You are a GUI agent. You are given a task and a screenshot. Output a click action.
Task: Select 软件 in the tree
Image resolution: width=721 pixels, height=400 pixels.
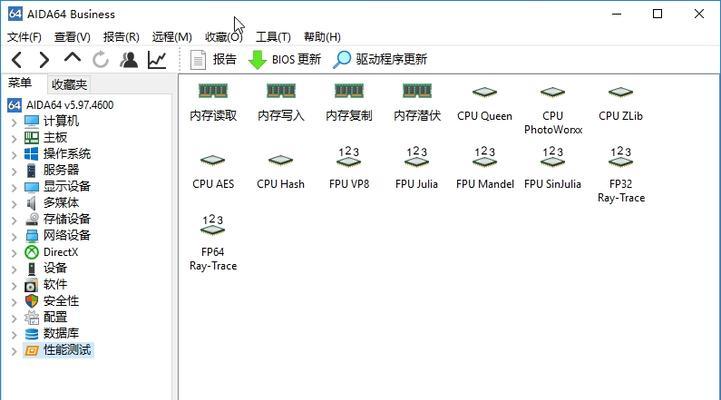(x=46, y=285)
